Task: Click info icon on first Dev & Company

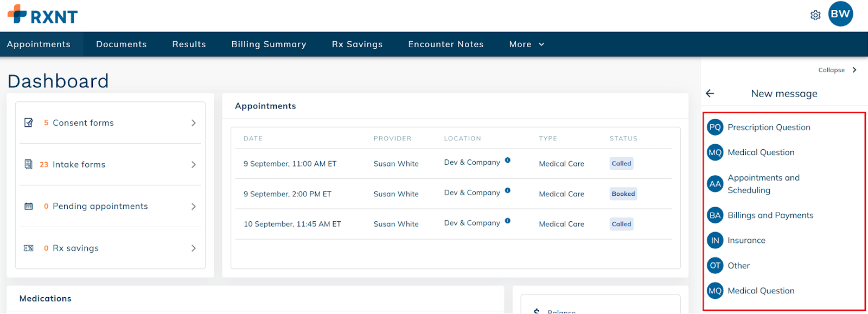Action: [507, 160]
